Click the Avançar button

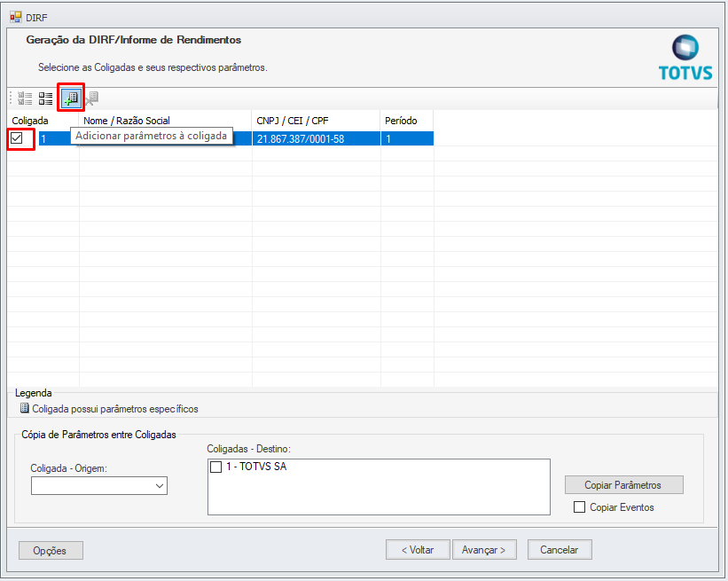pyautogui.click(x=484, y=549)
